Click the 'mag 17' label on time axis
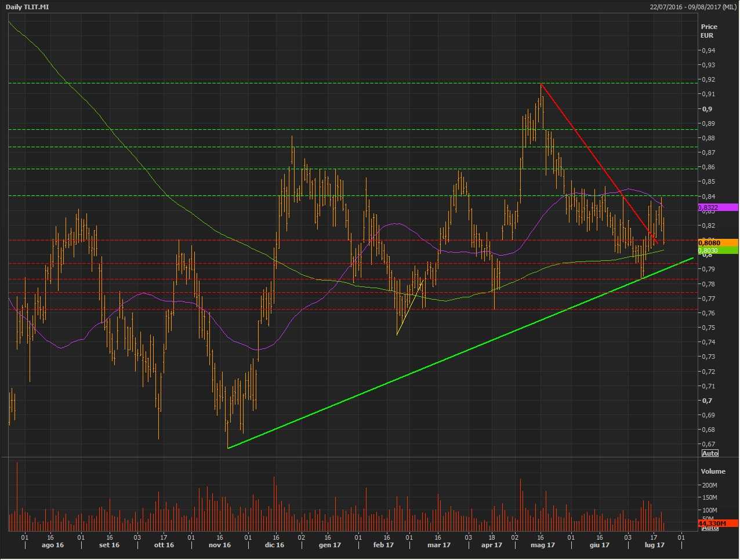This screenshot has width=740, height=560. 543,545
